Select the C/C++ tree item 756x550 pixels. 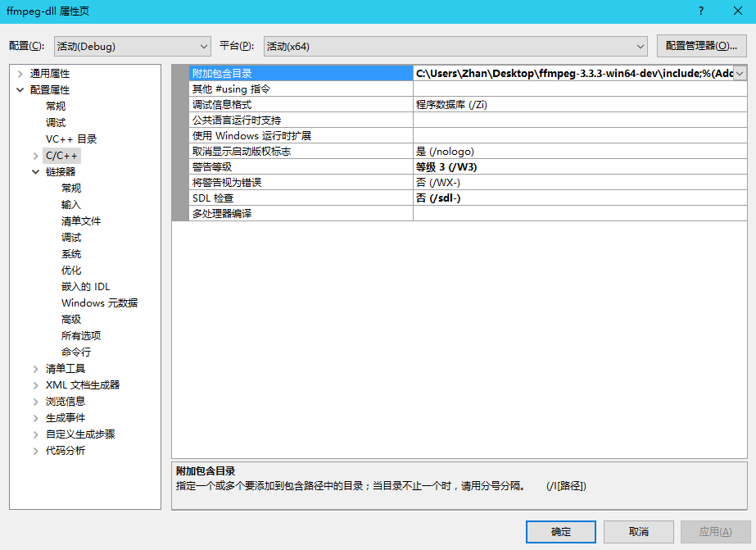point(61,156)
